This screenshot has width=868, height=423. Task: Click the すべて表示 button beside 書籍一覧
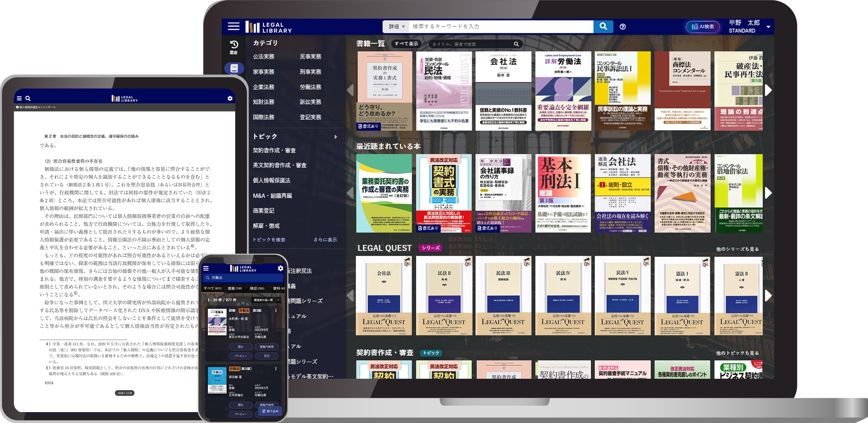click(x=406, y=44)
